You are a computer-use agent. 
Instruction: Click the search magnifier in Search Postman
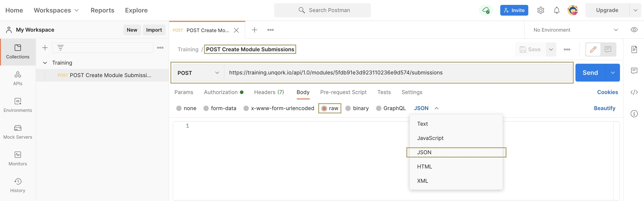302,10
